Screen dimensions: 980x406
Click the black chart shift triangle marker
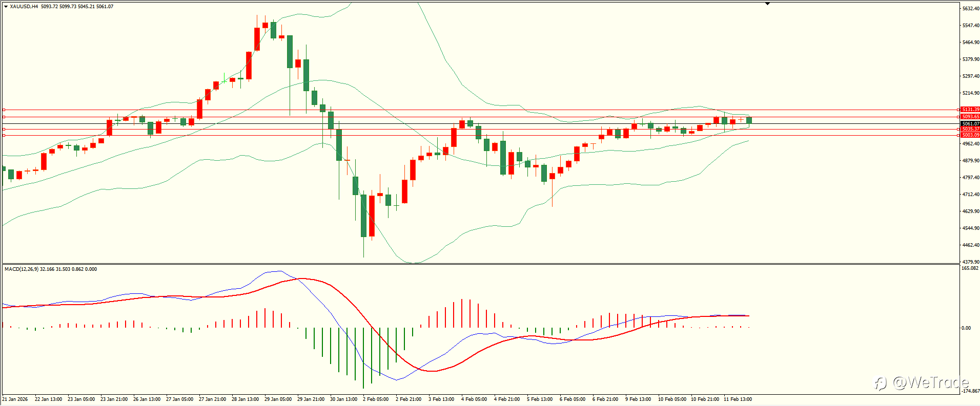(767, 4)
